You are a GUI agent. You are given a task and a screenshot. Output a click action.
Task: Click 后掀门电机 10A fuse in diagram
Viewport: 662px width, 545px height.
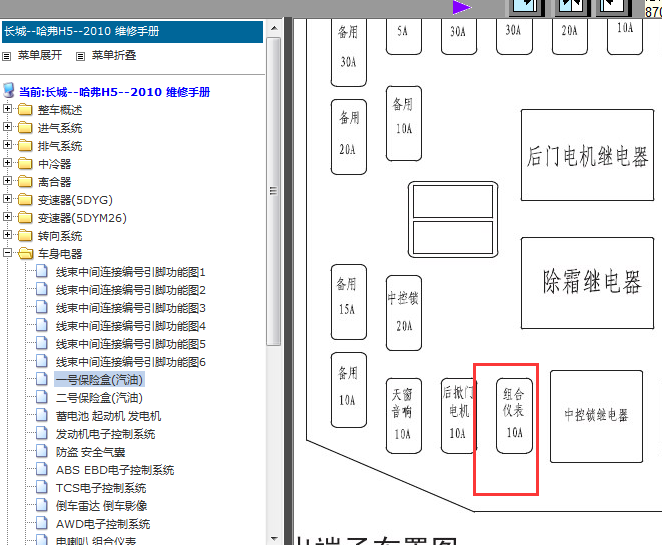[x=459, y=415]
